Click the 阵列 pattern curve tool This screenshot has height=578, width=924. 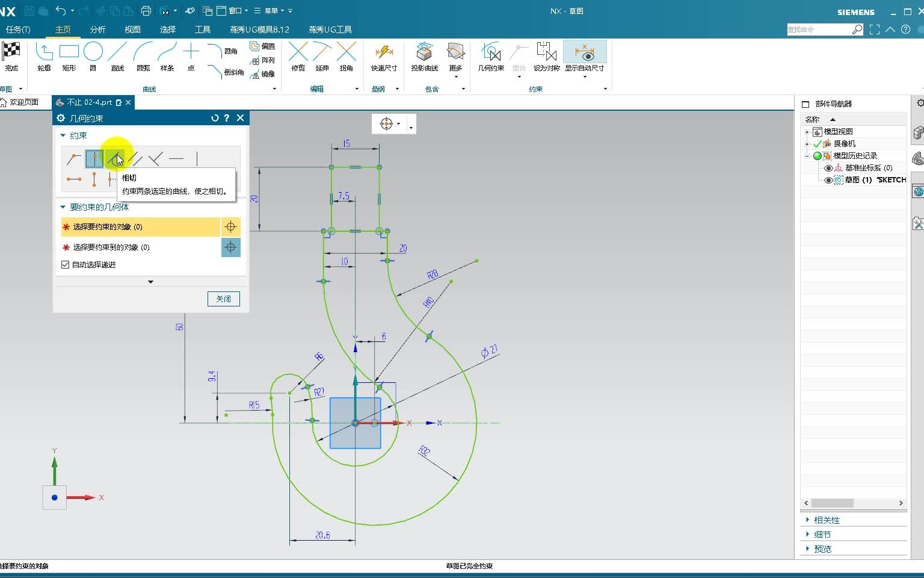[262, 60]
